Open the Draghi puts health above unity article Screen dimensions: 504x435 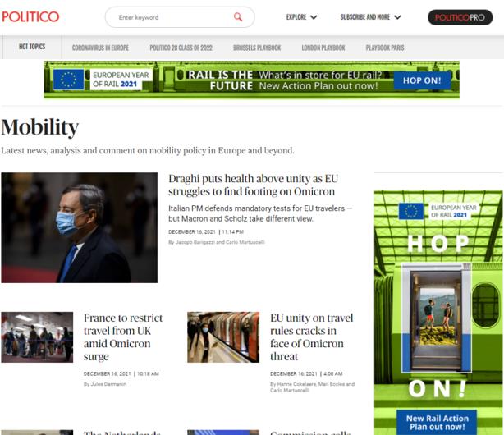253,185
